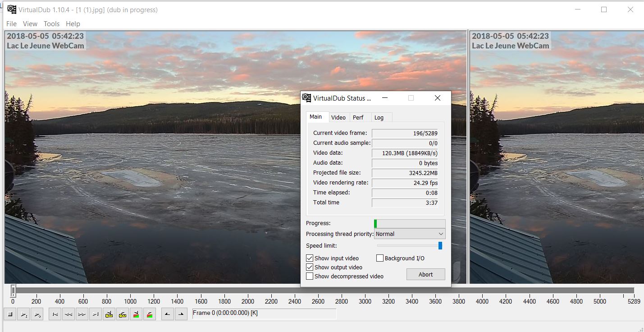Click the scene forward scan icon
The image size is (644, 332).
[x=150, y=314]
